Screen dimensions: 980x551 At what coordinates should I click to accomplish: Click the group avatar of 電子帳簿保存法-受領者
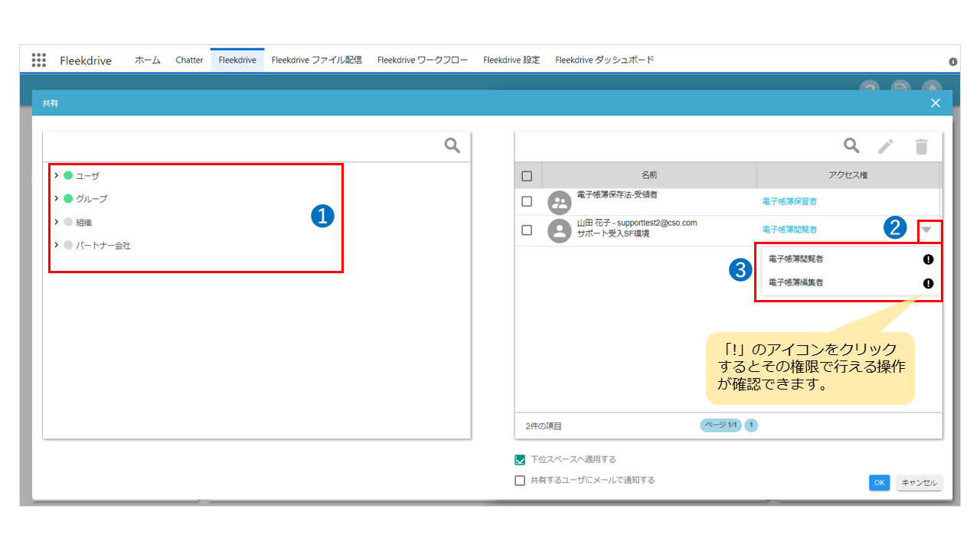pos(560,203)
